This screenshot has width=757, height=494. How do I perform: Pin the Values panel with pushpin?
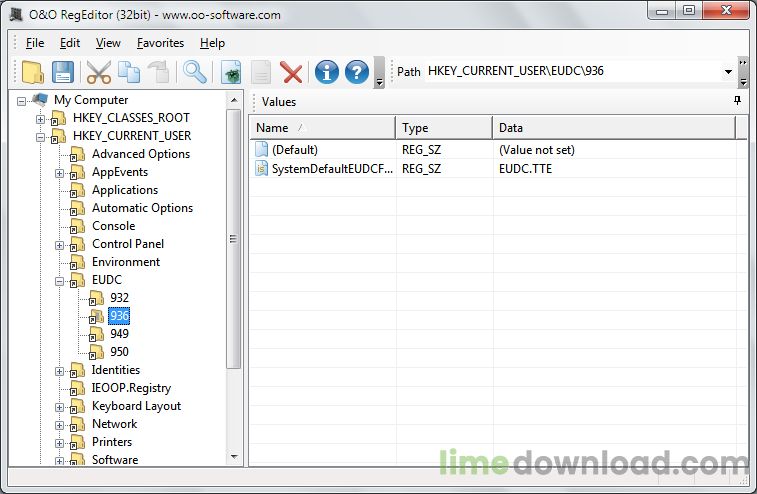click(x=737, y=100)
